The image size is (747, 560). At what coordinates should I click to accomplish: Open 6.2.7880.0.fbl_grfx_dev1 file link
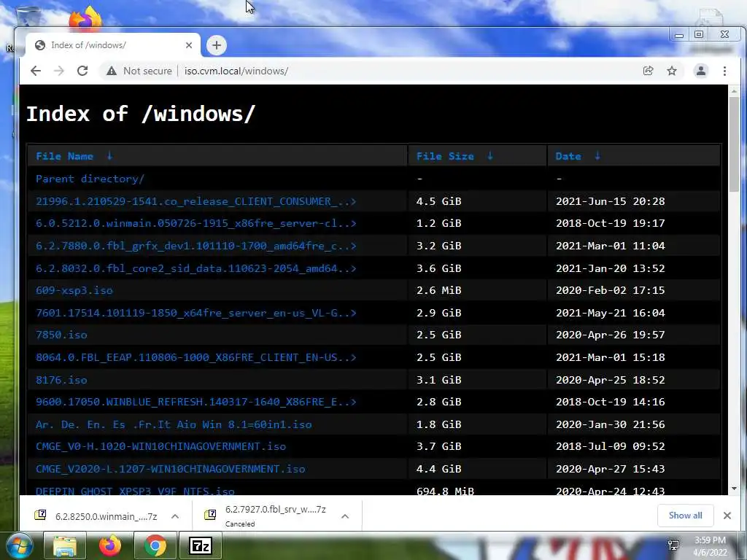196,246
